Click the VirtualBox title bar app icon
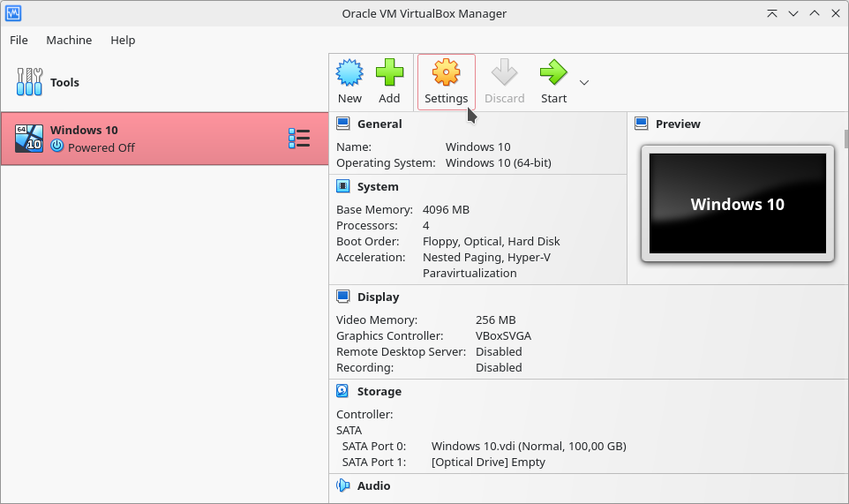This screenshot has height=504, width=849. tap(13, 13)
